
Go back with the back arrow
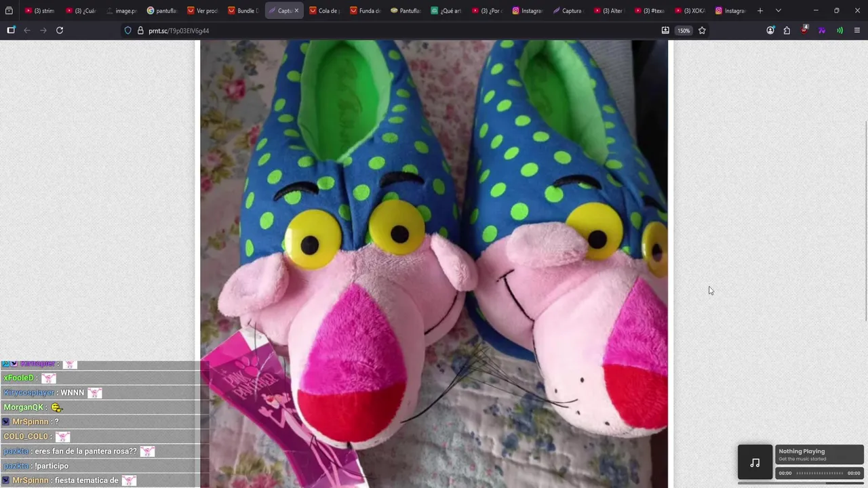point(27,30)
